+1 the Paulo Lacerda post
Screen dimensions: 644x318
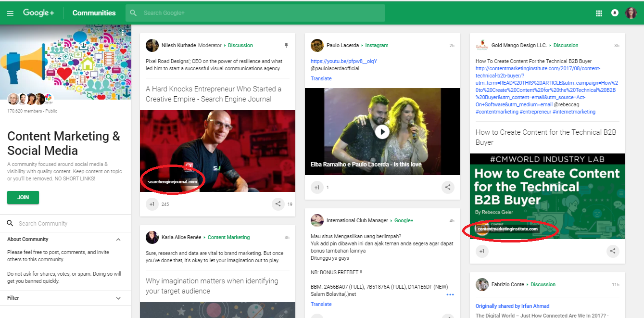(317, 187)
